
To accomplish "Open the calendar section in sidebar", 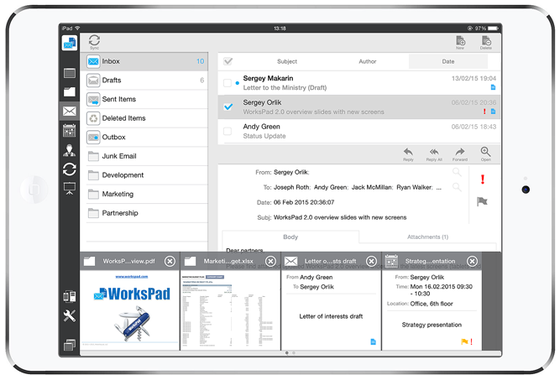I will 69,130.
